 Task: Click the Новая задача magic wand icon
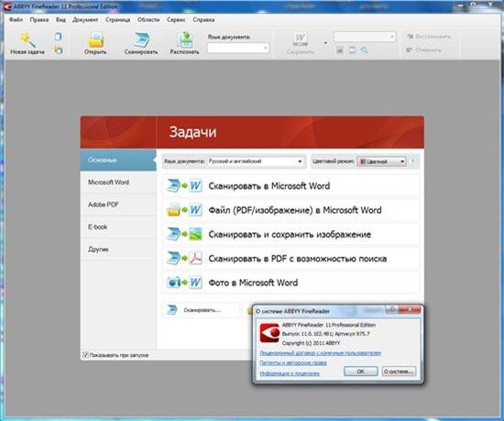[x=27, y=39]
